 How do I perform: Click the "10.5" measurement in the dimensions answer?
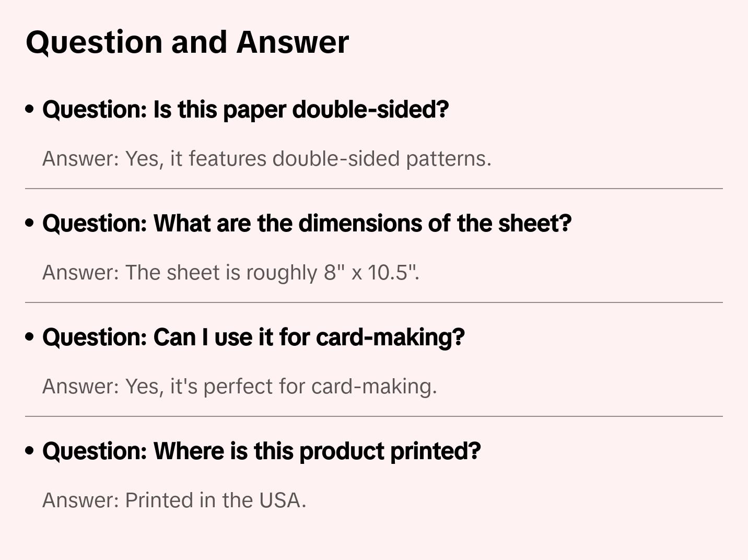click(x=387, y=273)
